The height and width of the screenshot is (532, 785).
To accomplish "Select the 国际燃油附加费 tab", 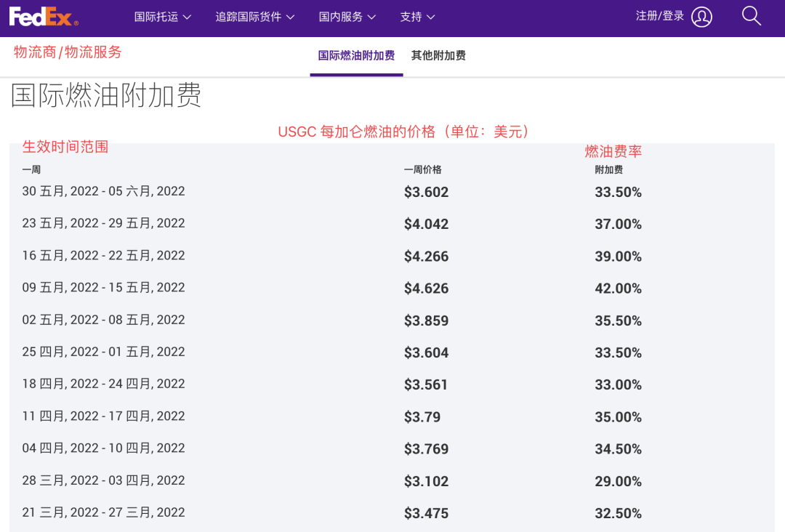I will coord(356,55).
